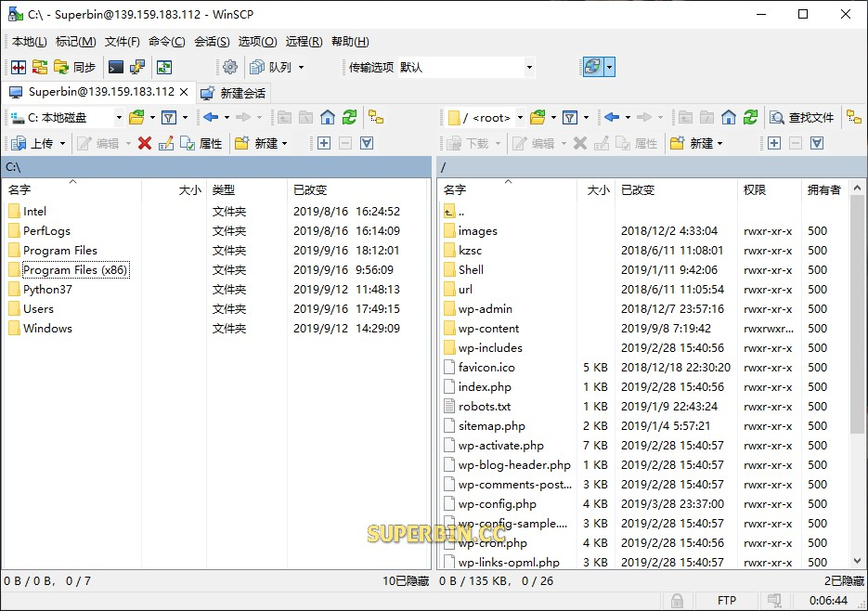Click local panel directory tree icon
This screenshot has height=611, width=868.
376,117
